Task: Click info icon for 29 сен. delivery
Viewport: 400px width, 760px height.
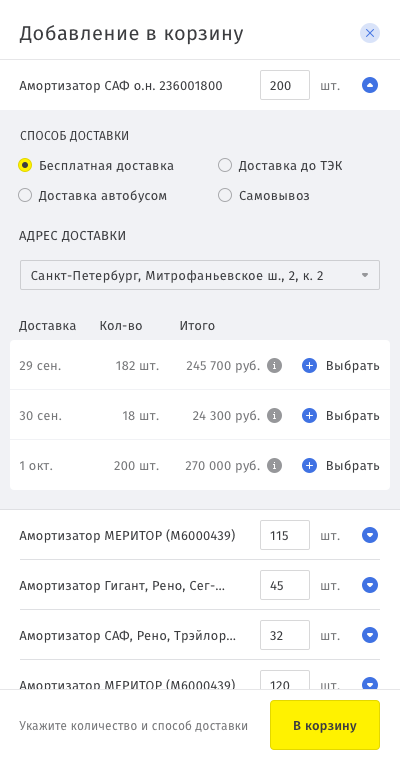Action: pos(274,365)
